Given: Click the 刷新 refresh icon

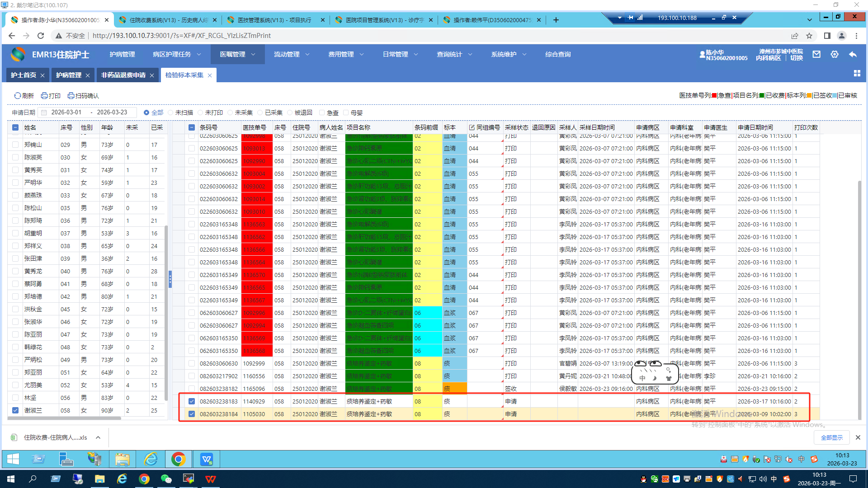Looking at the screenshot, I should 18,96.
